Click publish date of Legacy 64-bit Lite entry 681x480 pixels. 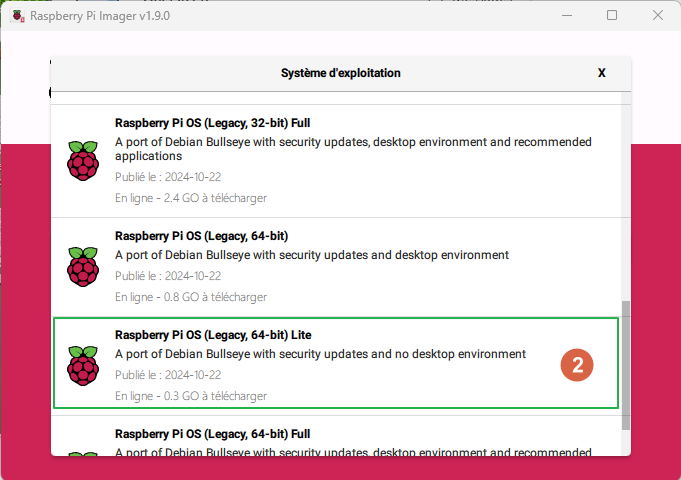click(168, 375)
